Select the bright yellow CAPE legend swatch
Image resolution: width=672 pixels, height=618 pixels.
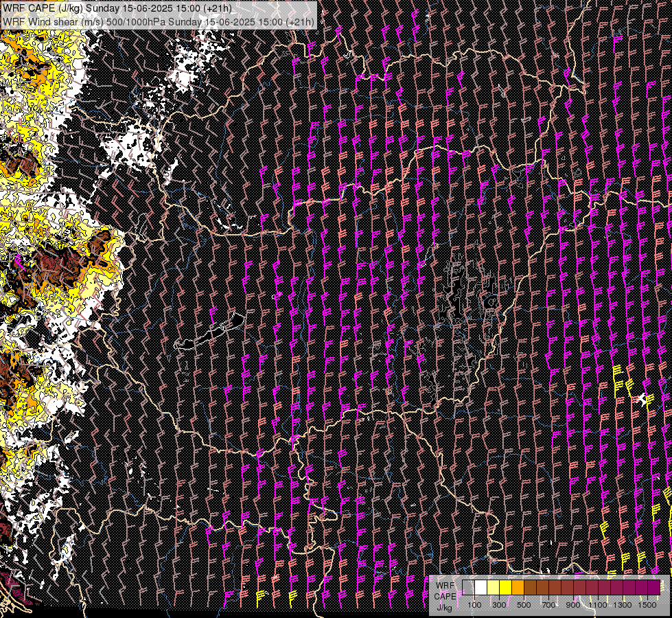point(506,588)
